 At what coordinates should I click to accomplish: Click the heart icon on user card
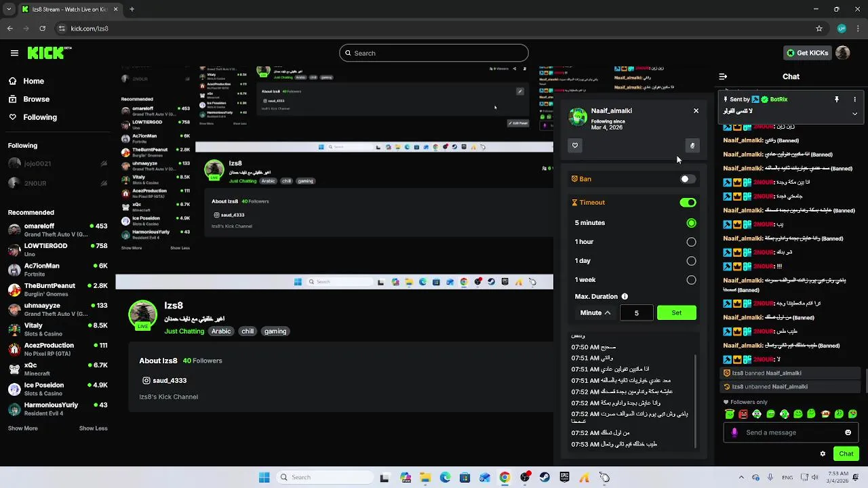click(x=575, y=146)
